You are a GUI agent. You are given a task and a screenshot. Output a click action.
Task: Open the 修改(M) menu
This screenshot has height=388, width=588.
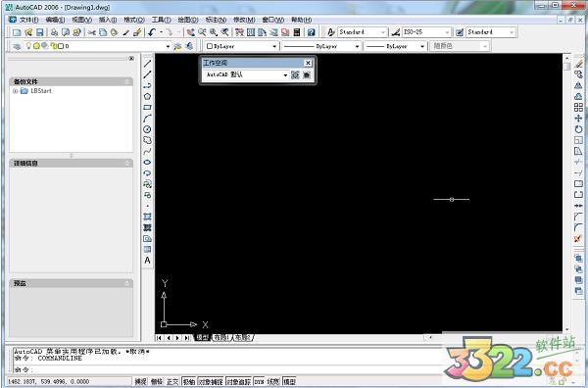[244, 20]
